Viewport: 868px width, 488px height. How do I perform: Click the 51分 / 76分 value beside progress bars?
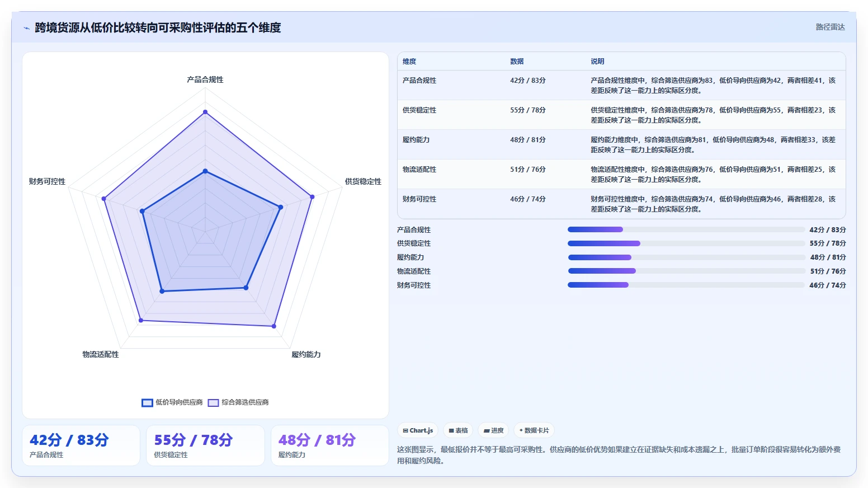point(828,271)
